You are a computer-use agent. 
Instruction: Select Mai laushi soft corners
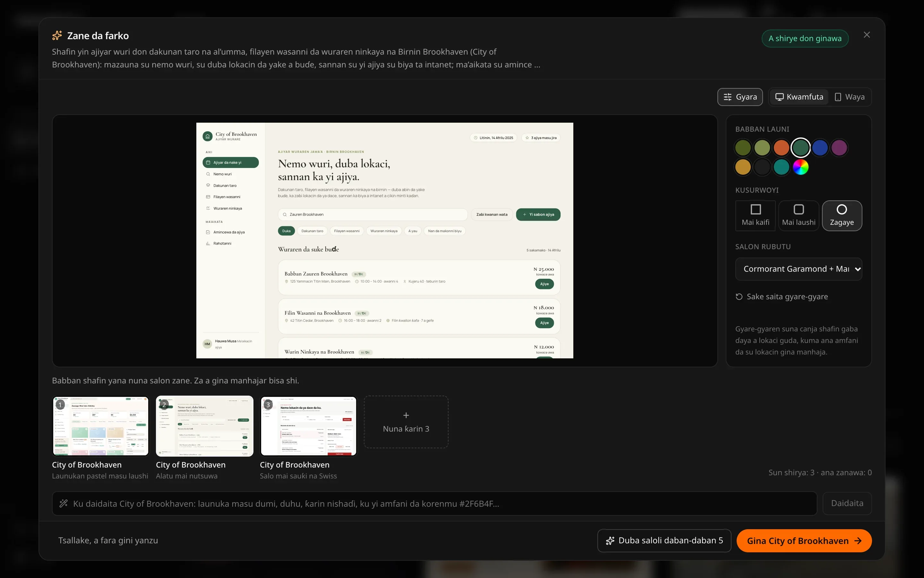point(799,215)
